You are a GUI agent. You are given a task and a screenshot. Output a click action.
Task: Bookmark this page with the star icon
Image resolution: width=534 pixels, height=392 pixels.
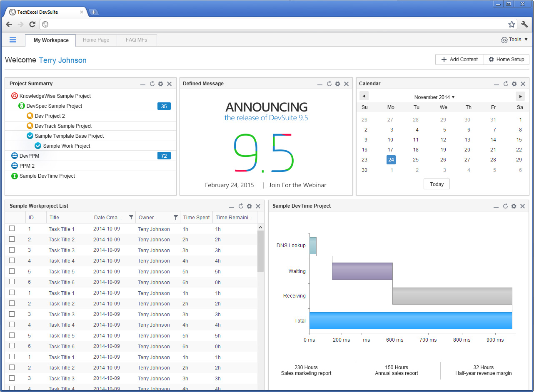pyautogui.click(x=512, y=25)
